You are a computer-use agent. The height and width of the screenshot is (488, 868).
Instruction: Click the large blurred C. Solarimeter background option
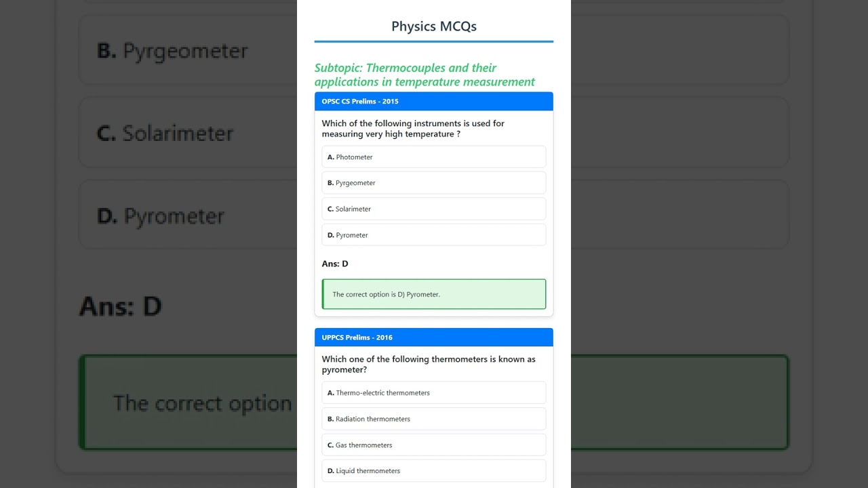(x=165, y=134)
